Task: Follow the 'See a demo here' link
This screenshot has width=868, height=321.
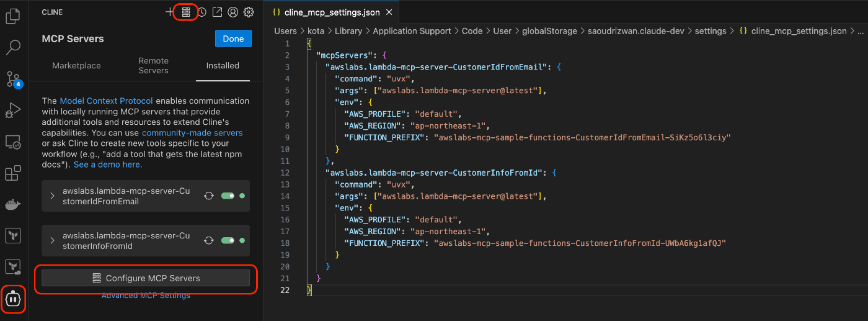Action: 108,165
